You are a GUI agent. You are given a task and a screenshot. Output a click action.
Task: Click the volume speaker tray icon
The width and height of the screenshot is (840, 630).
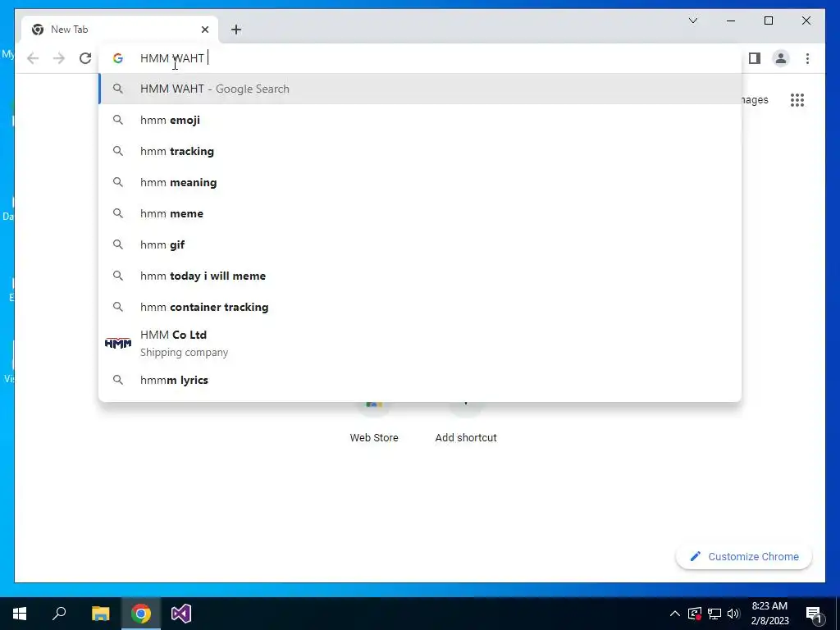pos(733,614)
